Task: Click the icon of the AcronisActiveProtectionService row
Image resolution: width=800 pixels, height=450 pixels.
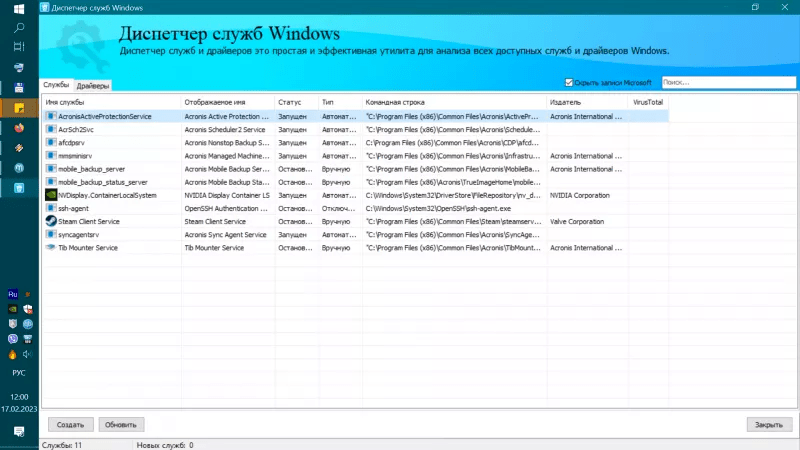Action: pyautogui.click(x=51, y=116)
